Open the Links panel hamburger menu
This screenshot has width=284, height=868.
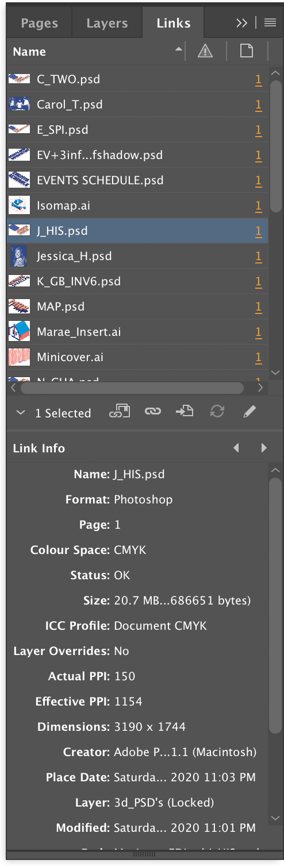[x=270, y=23]
